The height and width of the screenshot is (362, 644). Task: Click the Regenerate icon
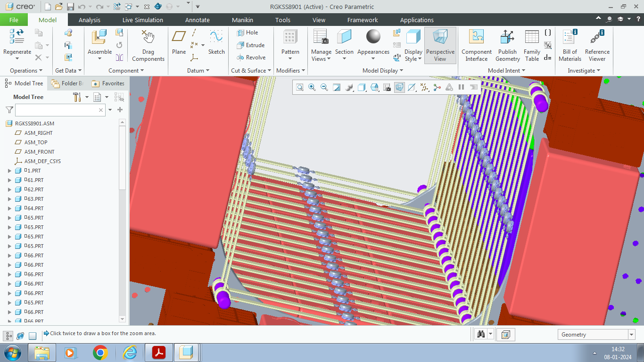click(x=17, y=36)
